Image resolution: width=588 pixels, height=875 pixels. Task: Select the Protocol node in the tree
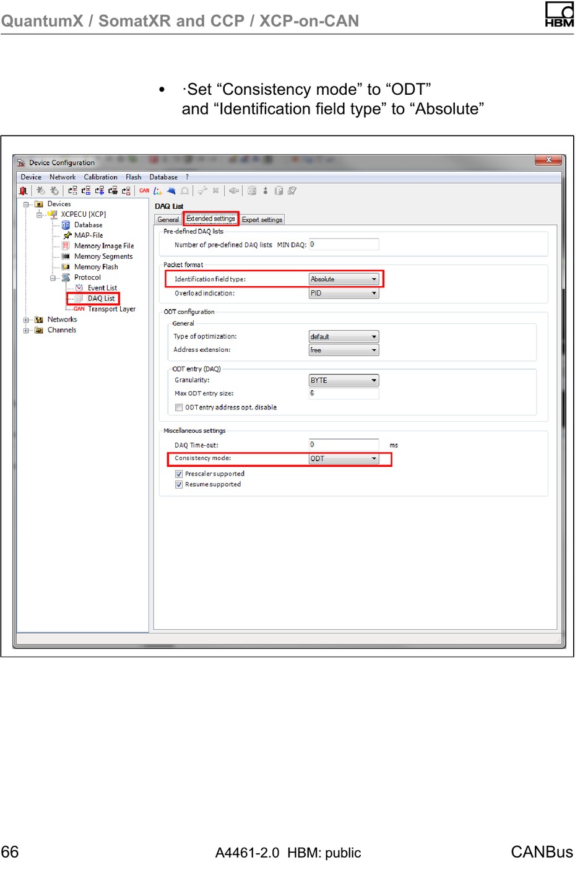tap(87, 277)
